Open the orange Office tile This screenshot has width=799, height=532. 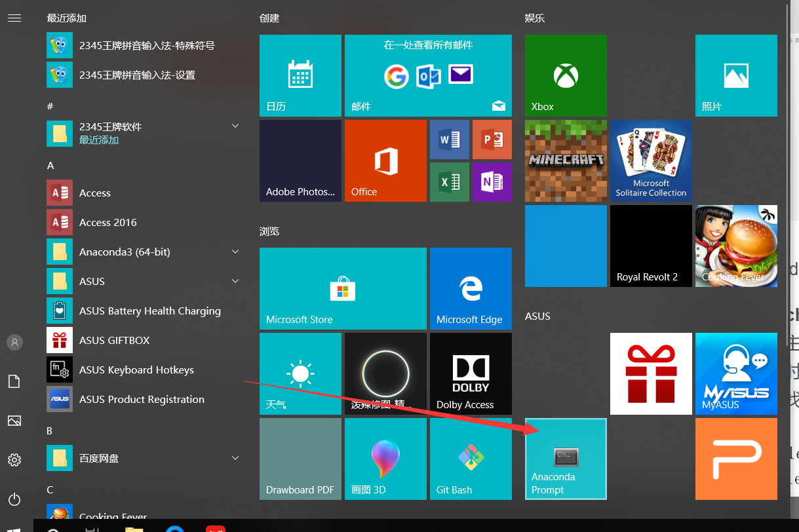(385, 161)
